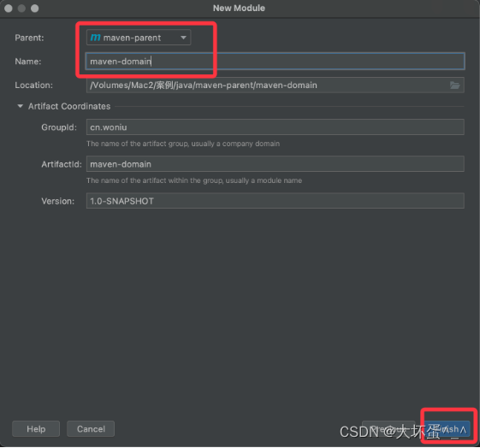The image size is (480, 448).
Task: Click the GroupId field showing cn.woniu
Action: (x=275, y=127)
